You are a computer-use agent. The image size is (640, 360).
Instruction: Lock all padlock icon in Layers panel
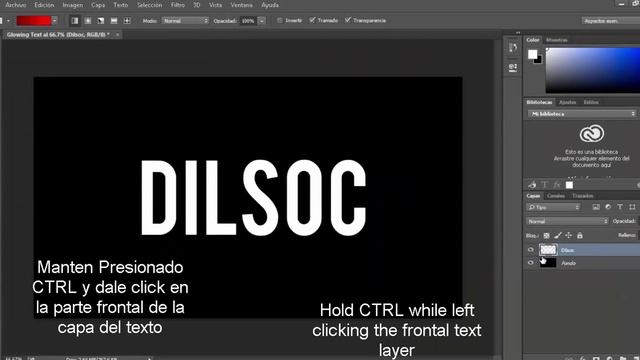(580, 236)
